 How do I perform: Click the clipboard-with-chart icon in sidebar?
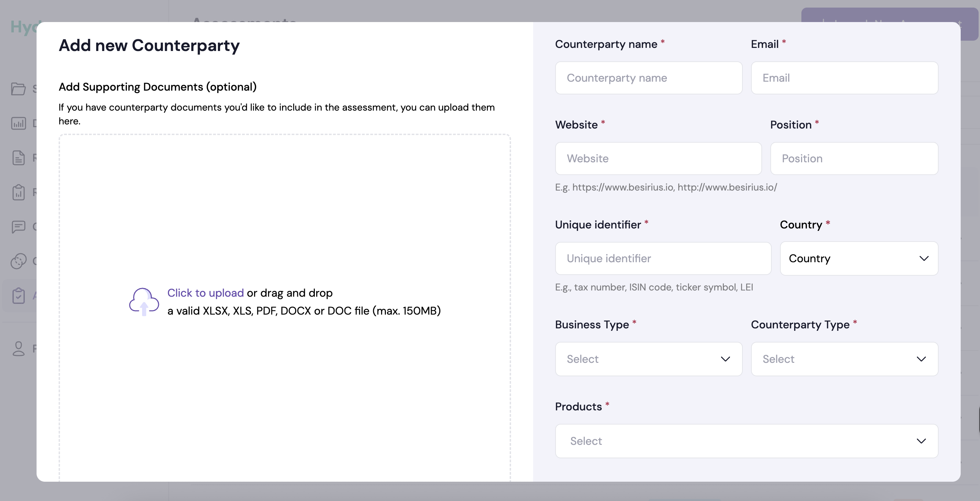click(19, 192)
